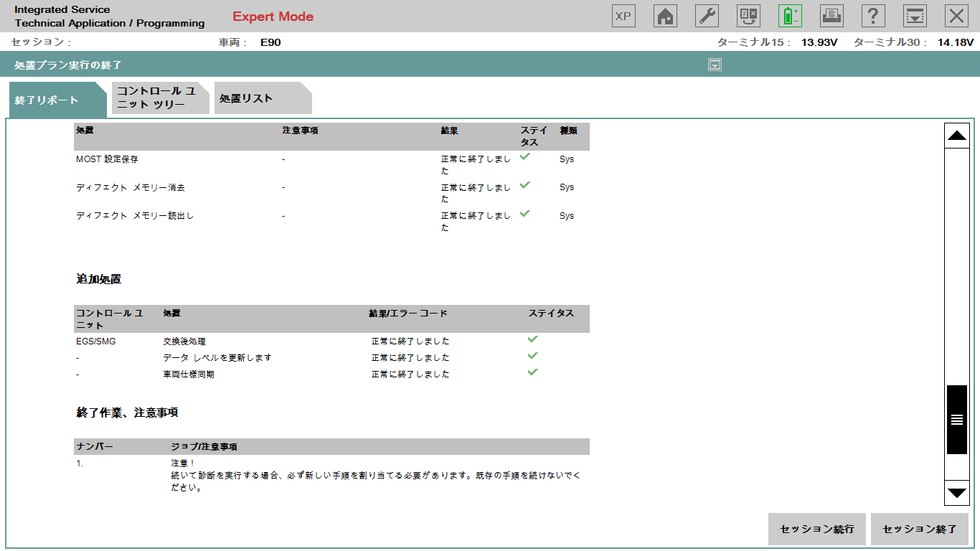
Task: Print the report with the printer icon
Action: [x=831, y=16]
